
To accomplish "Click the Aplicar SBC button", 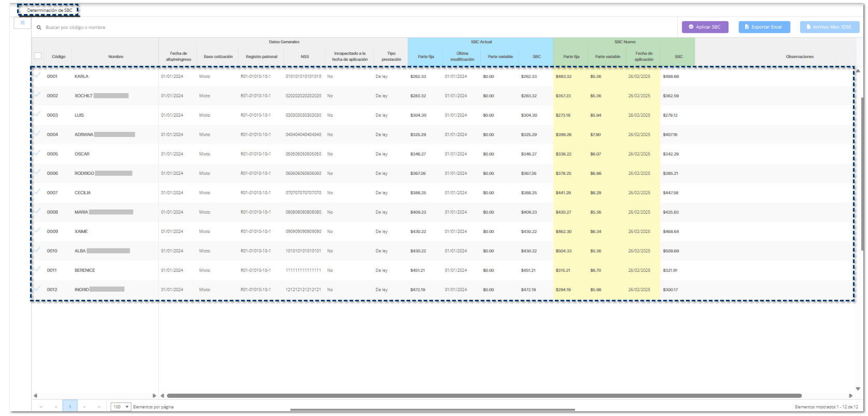I will [705, 27].
